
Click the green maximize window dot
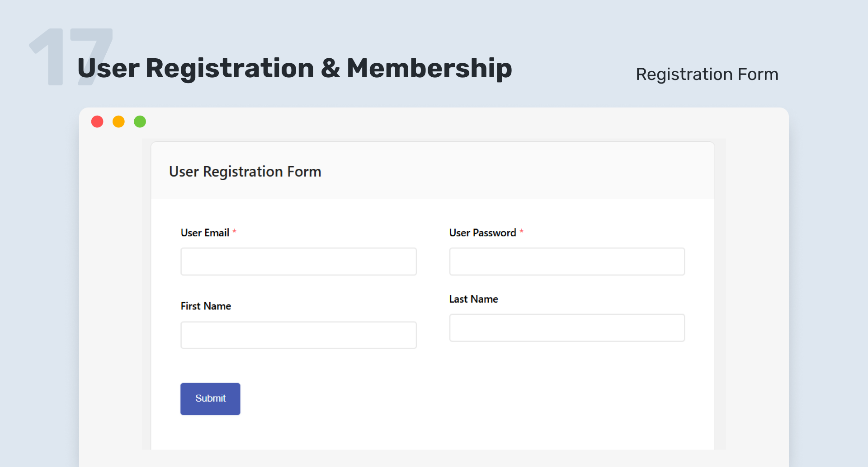(x=140, y=121)
